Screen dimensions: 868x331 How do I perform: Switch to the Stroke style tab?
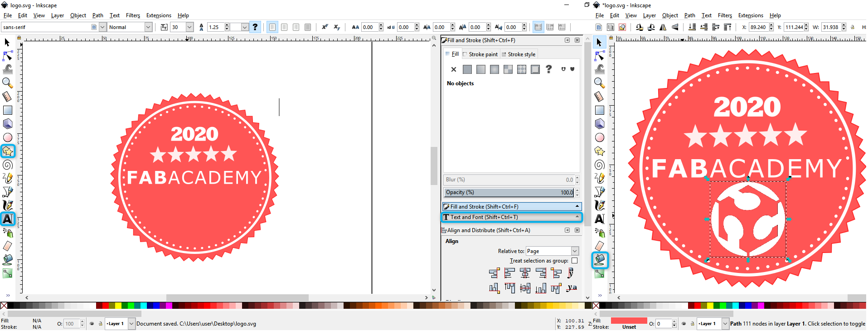[x=518, y=54]
